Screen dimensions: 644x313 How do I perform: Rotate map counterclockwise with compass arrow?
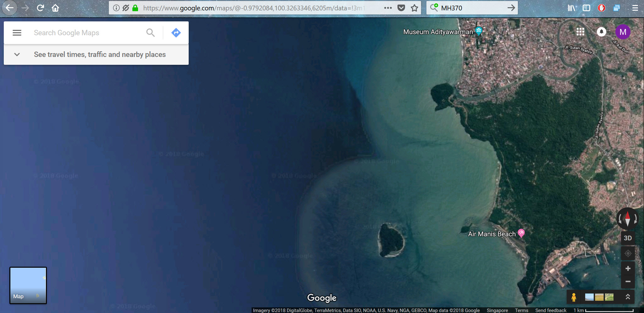(x=620, y=219)
